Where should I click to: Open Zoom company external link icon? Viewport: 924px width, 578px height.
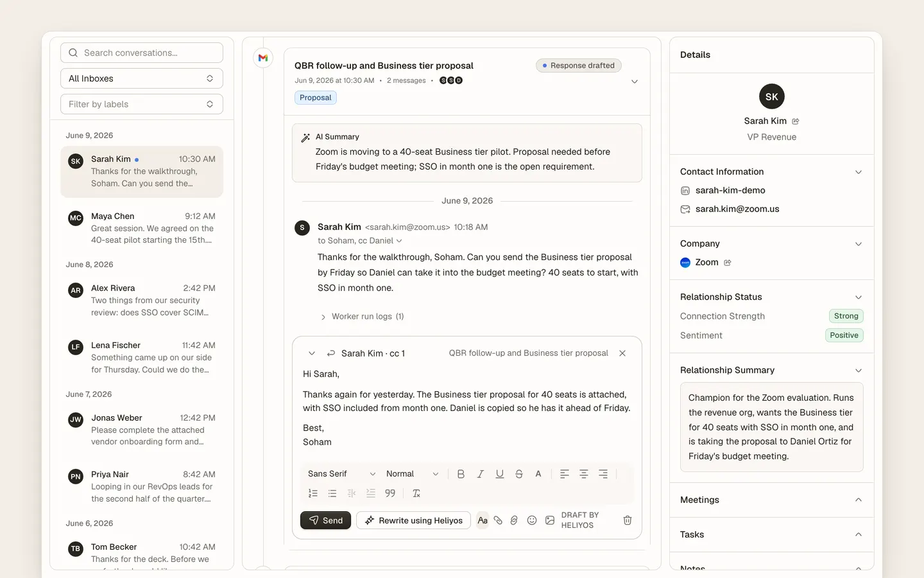[x=728, y=263]
